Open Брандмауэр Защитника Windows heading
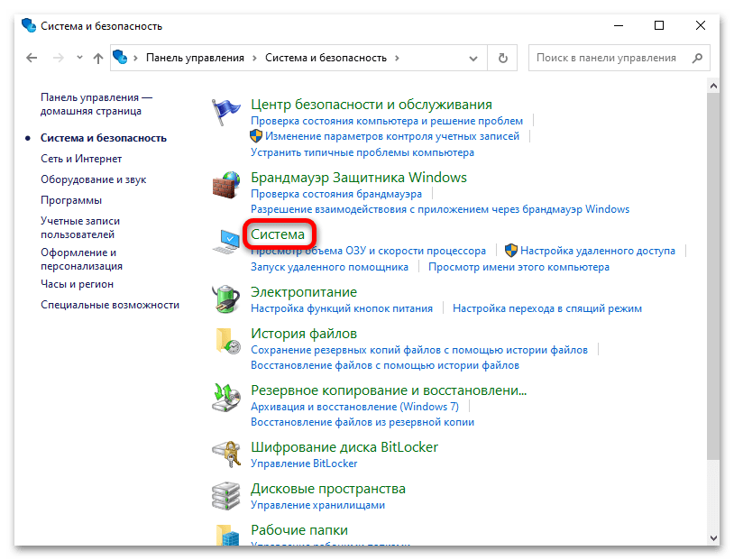 359,178
